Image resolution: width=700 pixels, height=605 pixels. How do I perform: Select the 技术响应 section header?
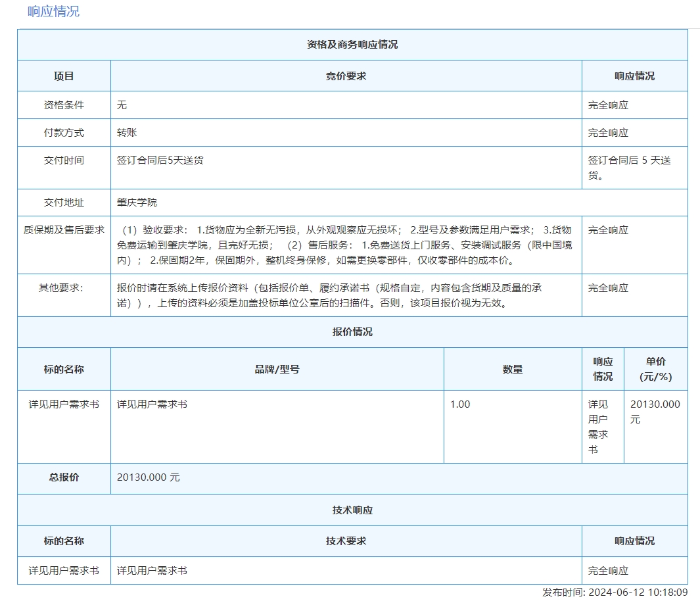click(352, 510)
